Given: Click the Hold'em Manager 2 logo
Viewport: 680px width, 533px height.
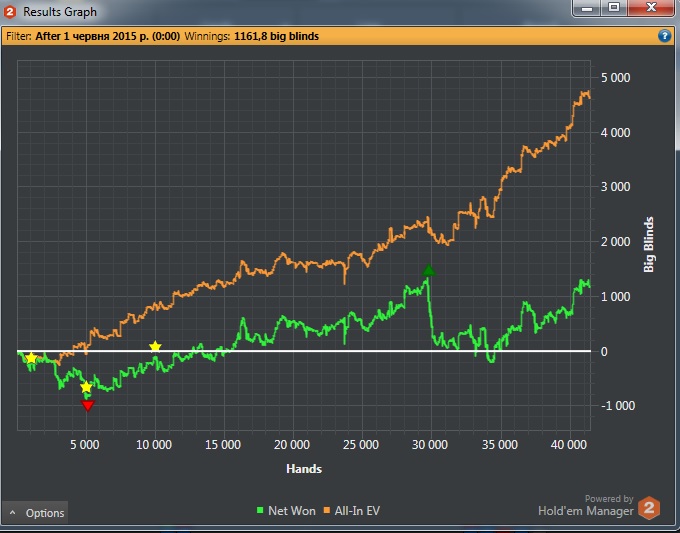Looking at the screenshot, I should (649, 508).
